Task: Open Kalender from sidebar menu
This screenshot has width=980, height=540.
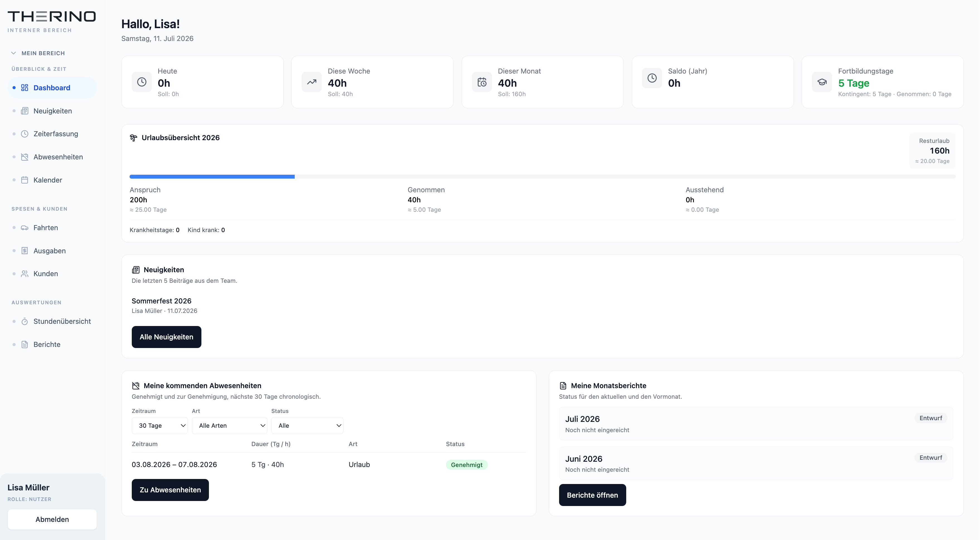Action: click(52, 180)
